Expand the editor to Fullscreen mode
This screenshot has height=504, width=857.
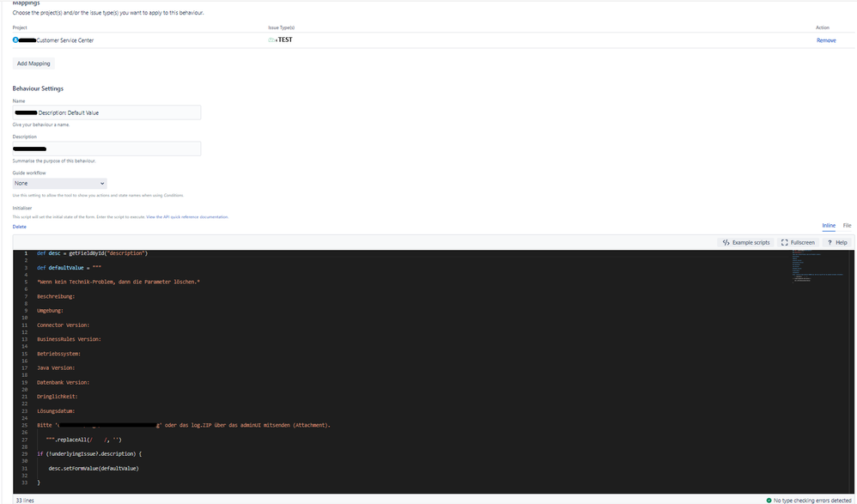click(x=797, y=242)
